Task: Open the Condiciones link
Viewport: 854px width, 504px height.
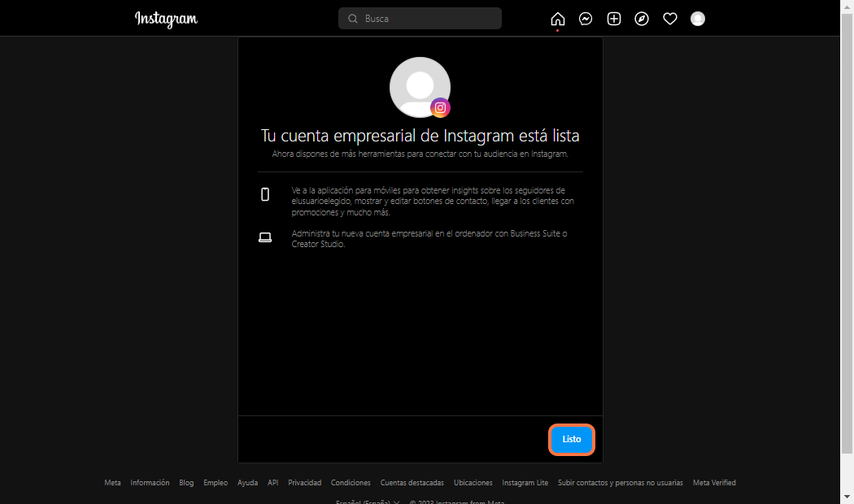Action: click(351, 483)
